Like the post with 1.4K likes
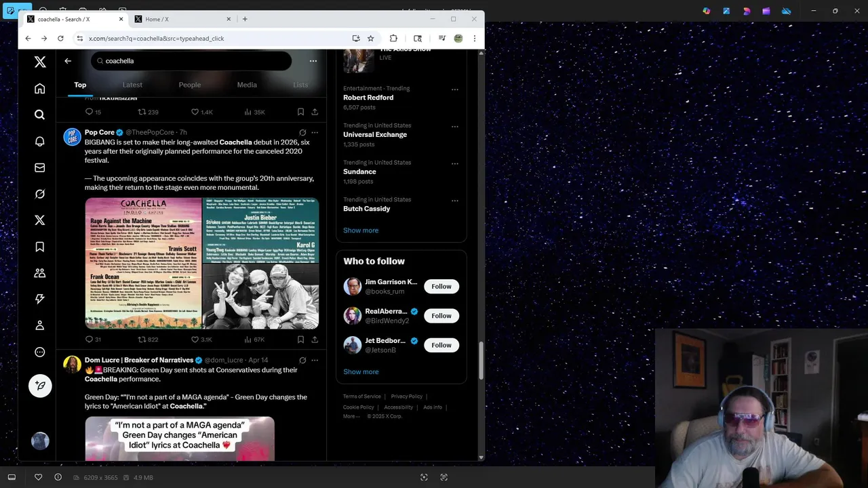This screenshot has width=868, height=488. coord(201,112)
